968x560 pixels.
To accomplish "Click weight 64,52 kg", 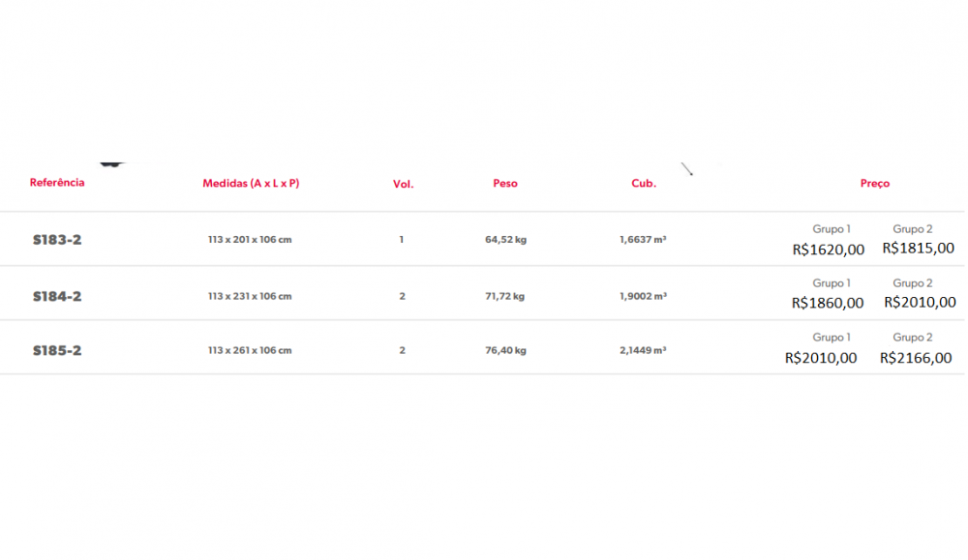I will pyautogui.click(x=505, y=240).
